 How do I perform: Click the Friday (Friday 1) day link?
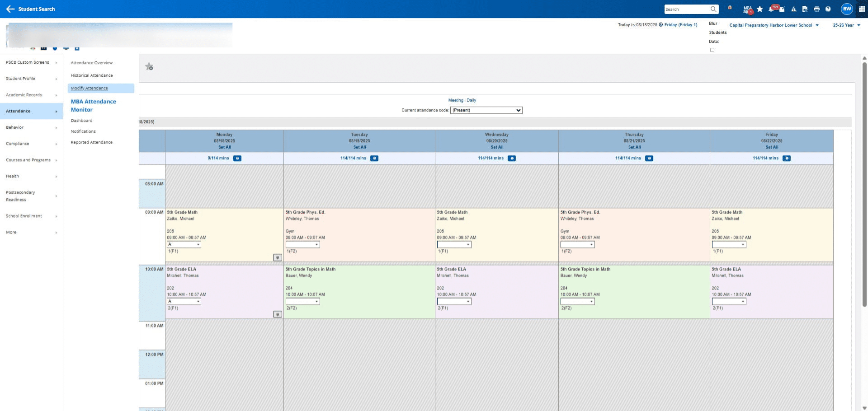(x=681, y=25)
